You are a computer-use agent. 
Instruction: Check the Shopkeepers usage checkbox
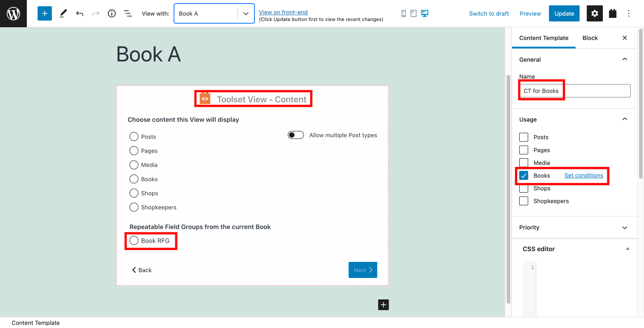click(524, 201)
